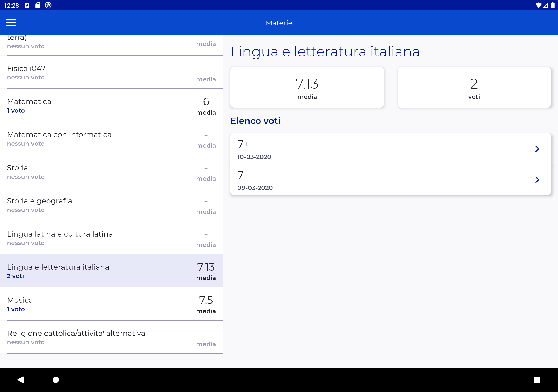Viewport: 558px width, 392px height.
Task: Select the Matematica subject with 1 voto
Action: 112,105
